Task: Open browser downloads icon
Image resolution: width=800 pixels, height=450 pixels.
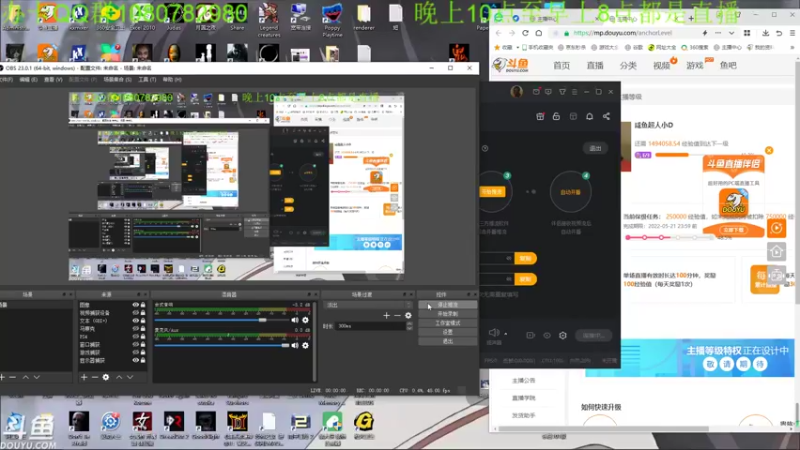Action: pyautogui.click(x=765, y=33)
